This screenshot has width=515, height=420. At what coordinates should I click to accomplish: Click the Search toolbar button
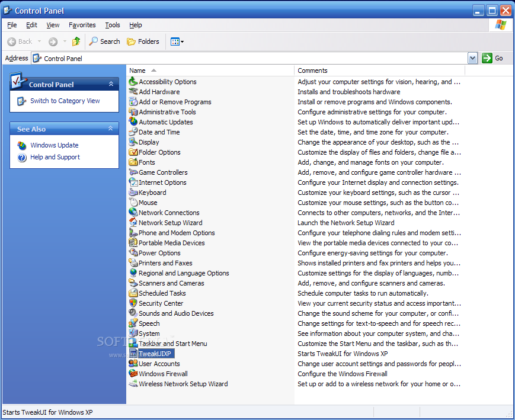pos(104,41)
